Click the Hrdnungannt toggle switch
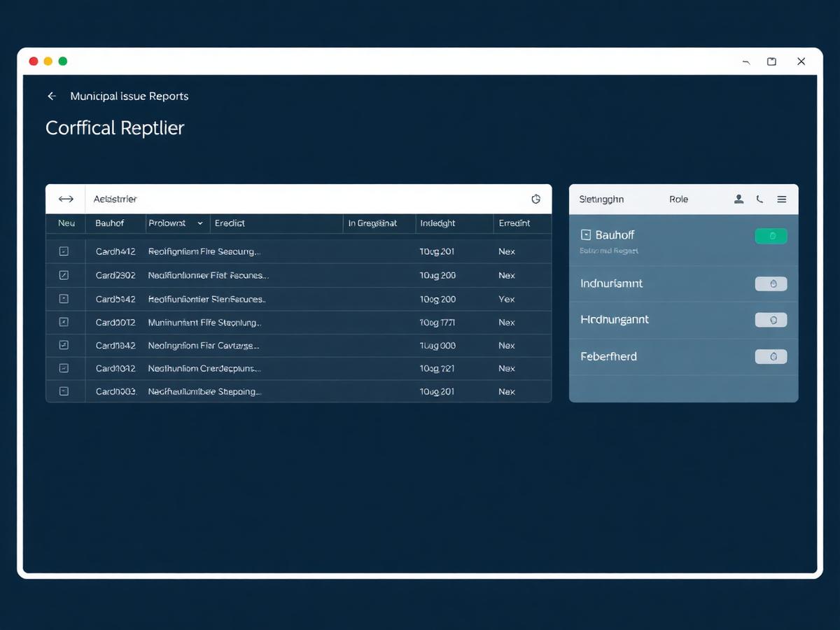 tap(771, 320)
